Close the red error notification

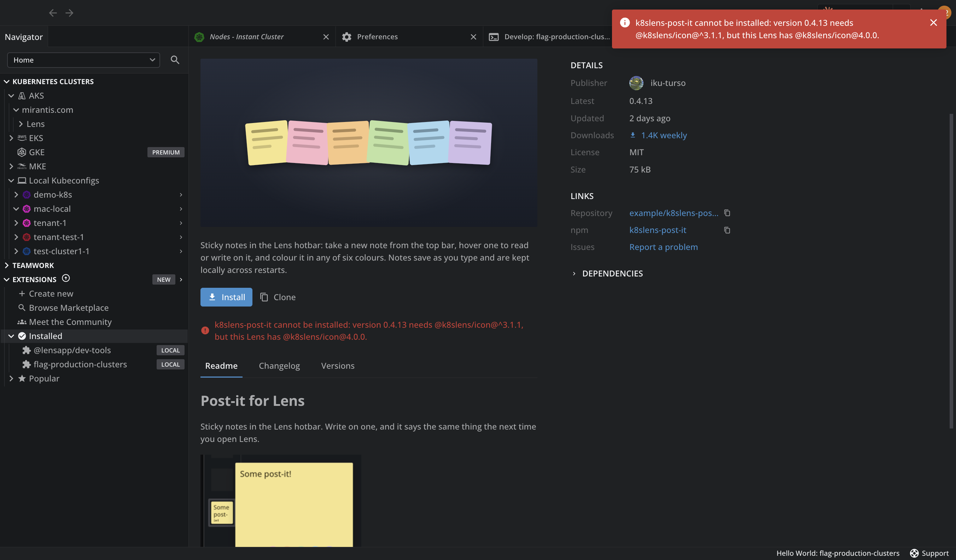click(934, 22)
